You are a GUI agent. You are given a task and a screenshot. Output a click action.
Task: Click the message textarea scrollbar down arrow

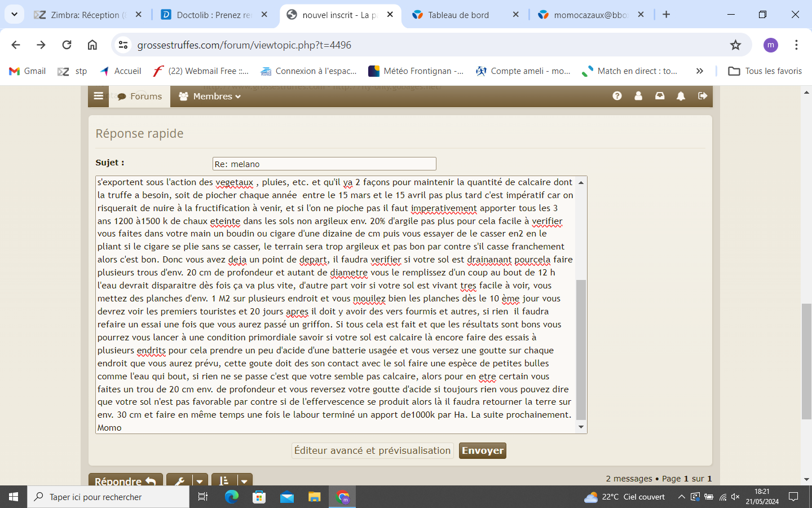[581, 427]
